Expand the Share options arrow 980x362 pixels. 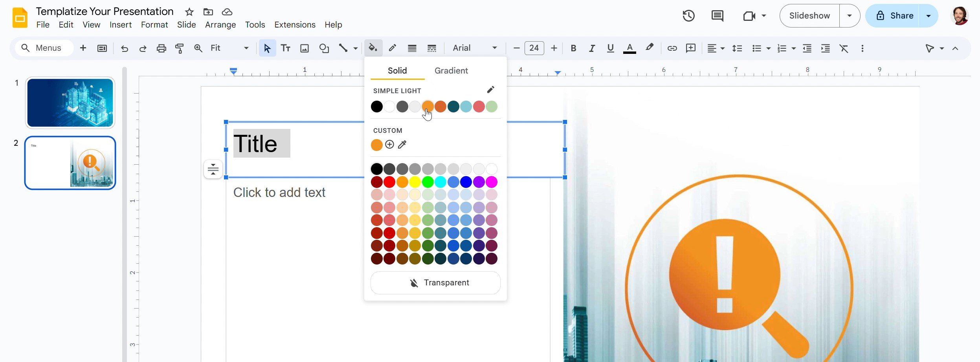[928, 16]
